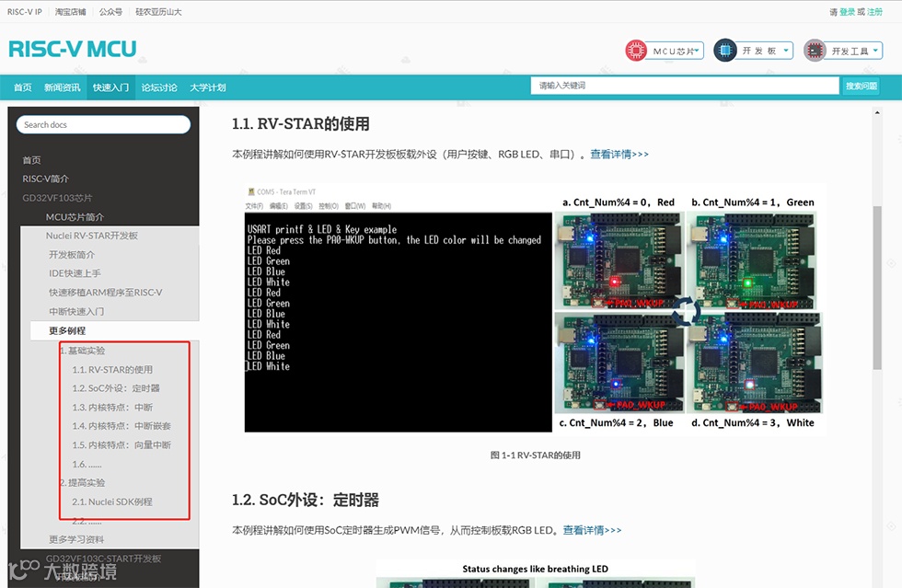Viewport: 902px width, 588px height.
Task: Focus the Search docs field
Action: click(x=103, y=125)
